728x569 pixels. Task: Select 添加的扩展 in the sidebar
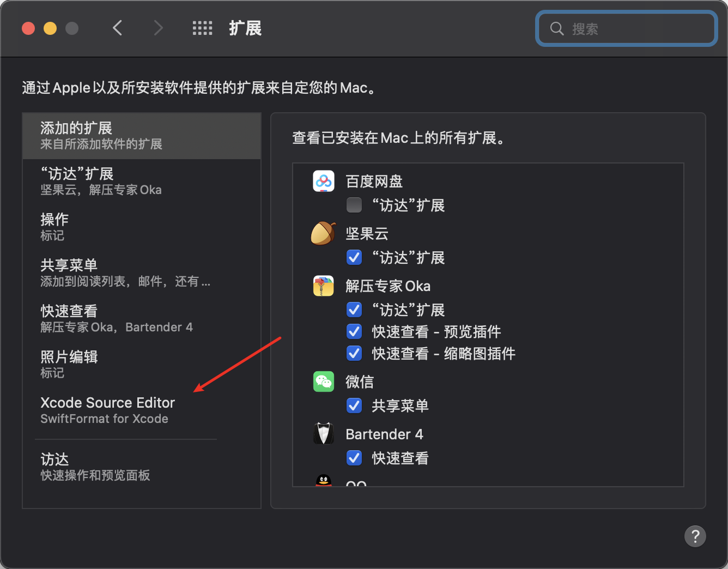142,136
